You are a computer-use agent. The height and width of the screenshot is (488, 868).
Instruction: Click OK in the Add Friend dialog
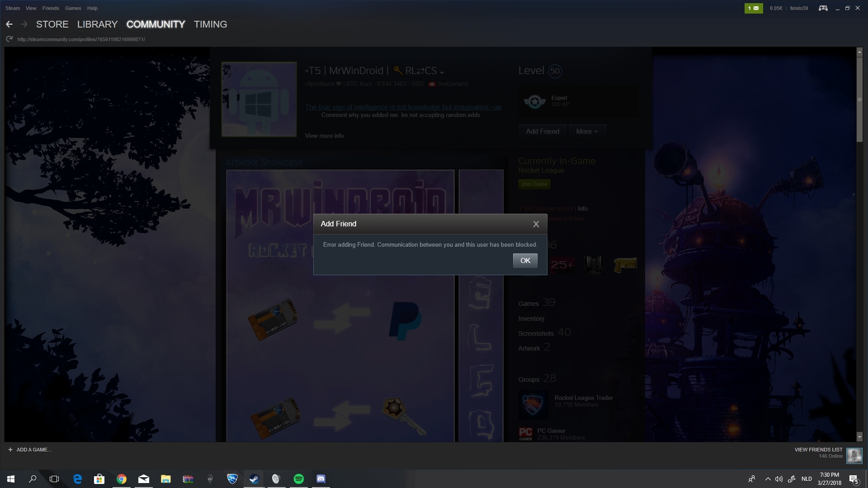pyautogui.click(x=525, y=261)
